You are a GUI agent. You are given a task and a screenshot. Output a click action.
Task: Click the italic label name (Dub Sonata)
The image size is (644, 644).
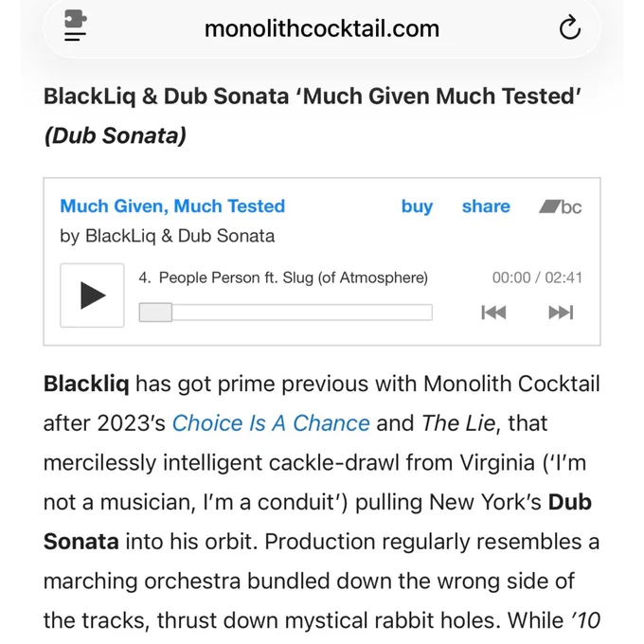[115, 136]
